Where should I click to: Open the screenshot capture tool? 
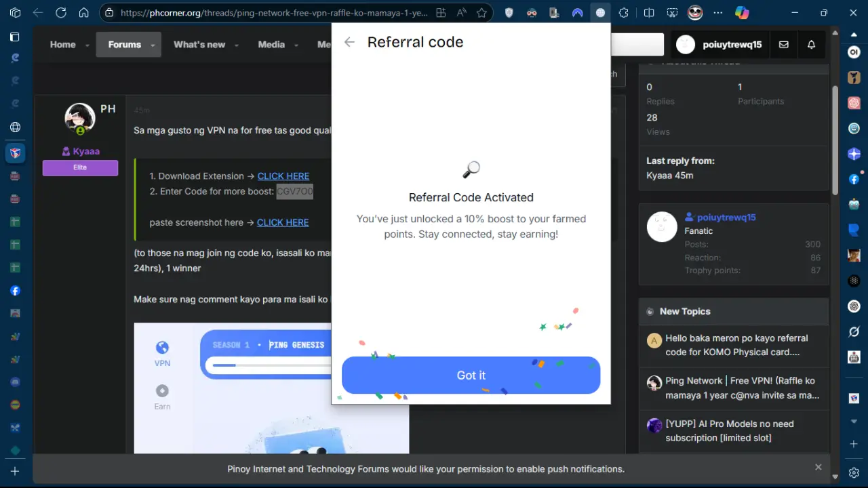click(671, 12)
